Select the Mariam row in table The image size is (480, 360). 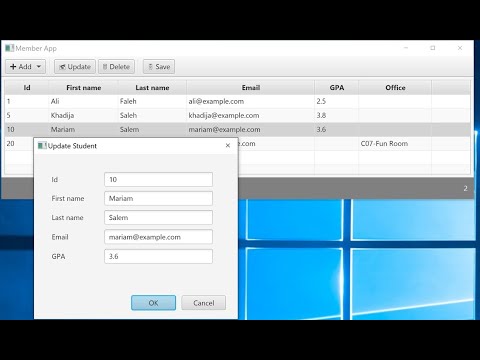pos(237,129)
